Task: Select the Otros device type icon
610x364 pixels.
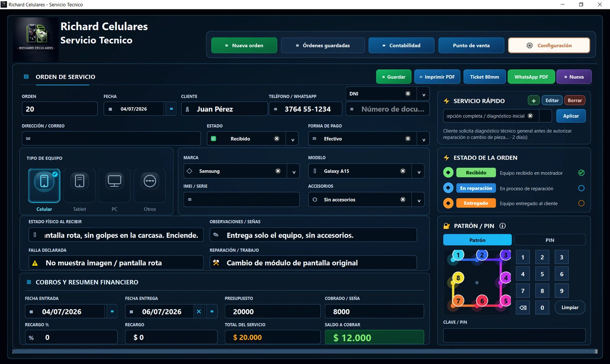Action: (150, 186)
